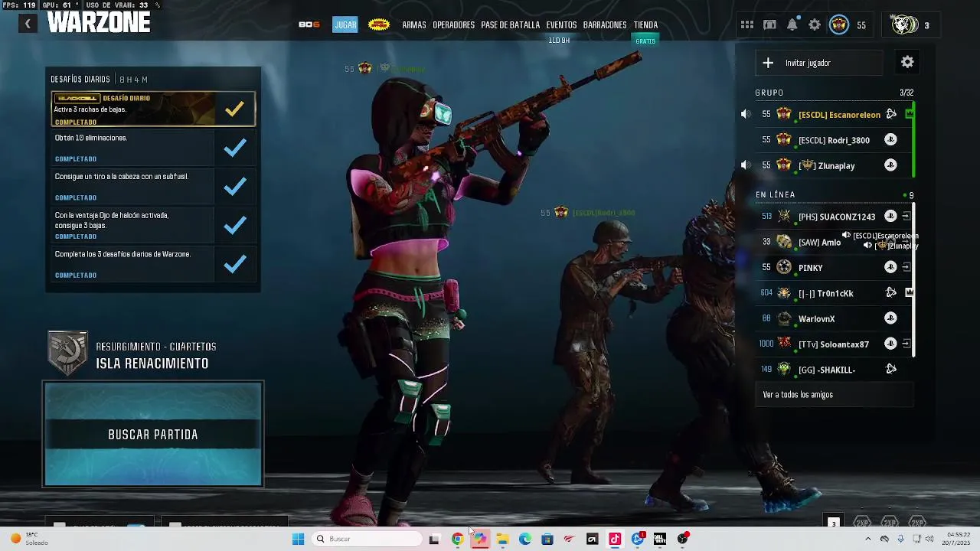Select online friend [TTv] Soloantax87
The height and width of the screenshot is (551, 980).
click(x=833, y=344)
